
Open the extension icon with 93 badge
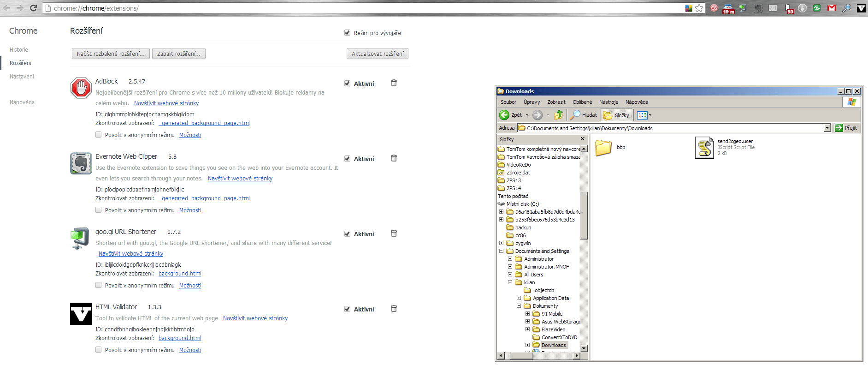tap(789, 9)
